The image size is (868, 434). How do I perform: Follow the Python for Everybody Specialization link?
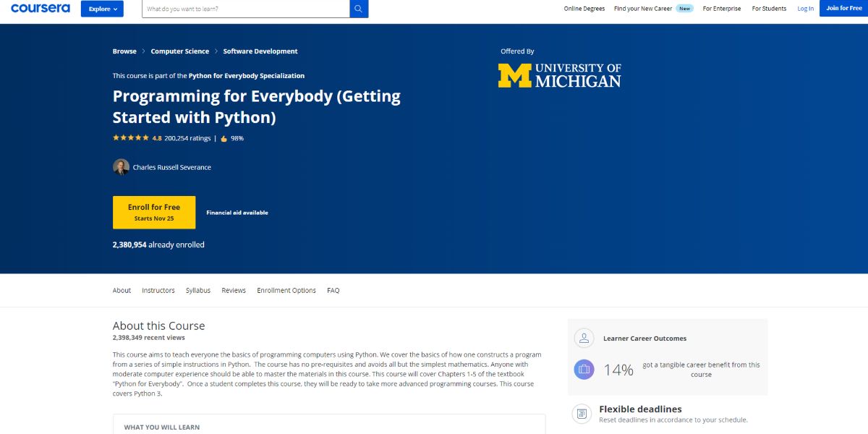pyautogui.click(x=246, y=75)
